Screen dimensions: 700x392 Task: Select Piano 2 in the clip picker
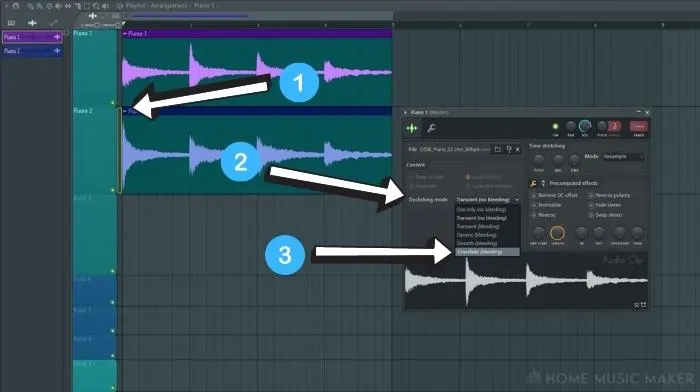tap(32, 51)
